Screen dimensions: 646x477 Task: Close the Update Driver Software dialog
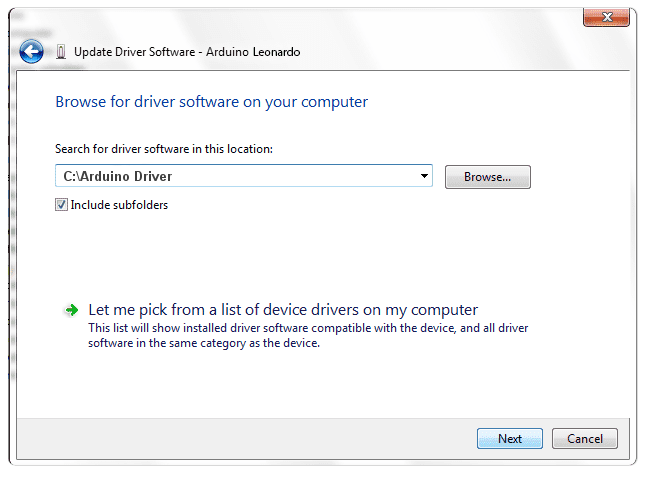[606, 17]
